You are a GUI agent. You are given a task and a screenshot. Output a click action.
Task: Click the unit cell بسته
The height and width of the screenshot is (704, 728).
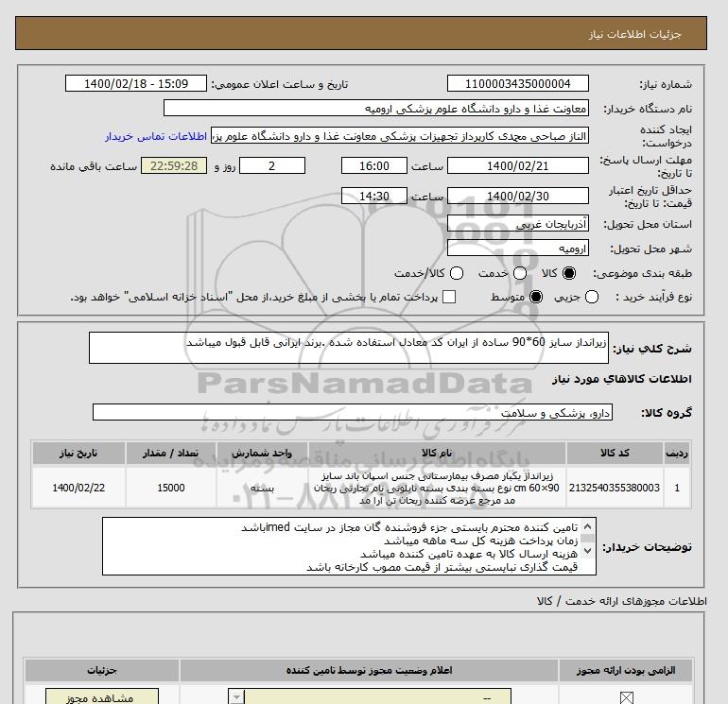pyautogui.click(x=262, y=488)
